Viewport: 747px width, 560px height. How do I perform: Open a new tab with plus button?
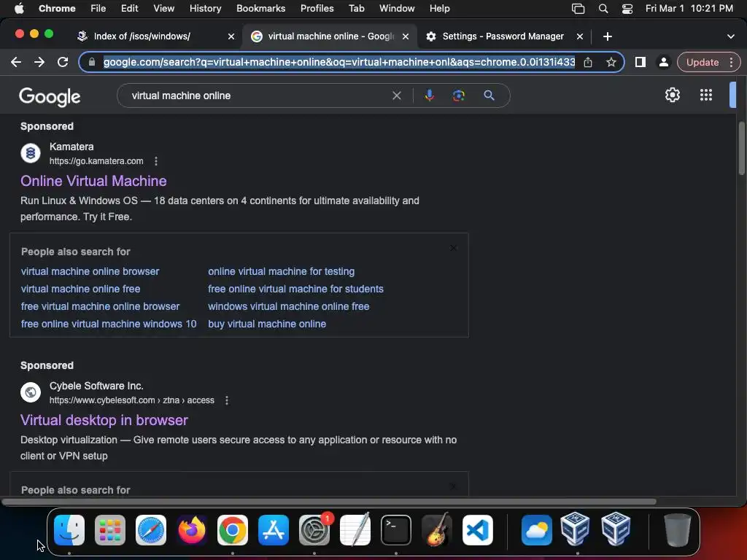608,36
